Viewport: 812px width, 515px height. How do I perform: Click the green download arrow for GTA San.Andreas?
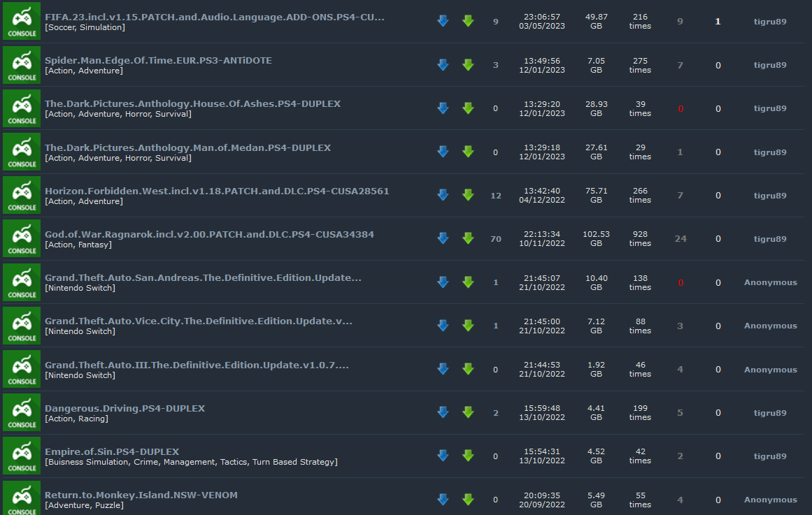(x=468, y=282)
